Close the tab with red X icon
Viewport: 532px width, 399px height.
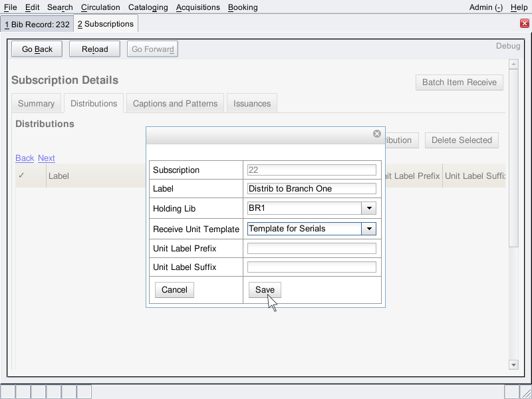[524, 23]
